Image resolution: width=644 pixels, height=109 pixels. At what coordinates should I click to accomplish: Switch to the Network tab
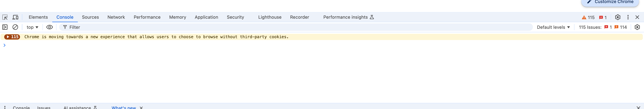pos(116,17)
